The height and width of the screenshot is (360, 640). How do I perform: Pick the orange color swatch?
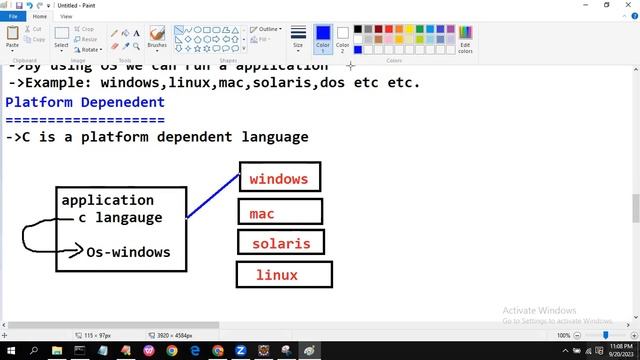tap(399, 29)
